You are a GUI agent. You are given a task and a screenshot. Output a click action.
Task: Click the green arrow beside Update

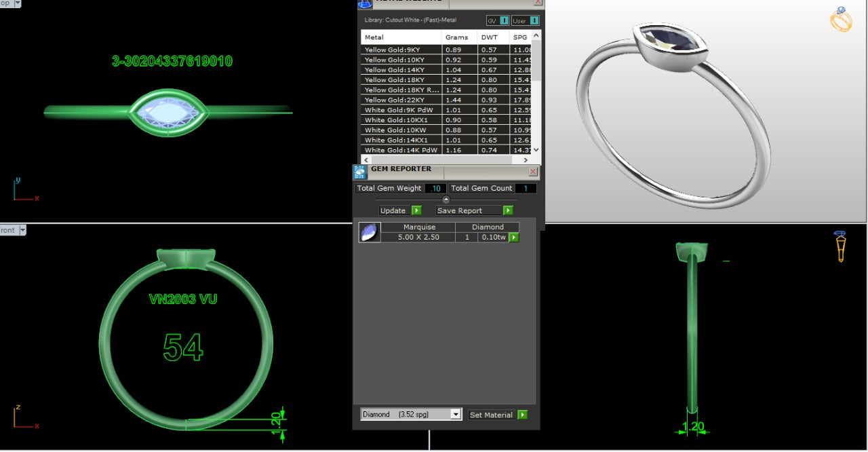[416, 210]
